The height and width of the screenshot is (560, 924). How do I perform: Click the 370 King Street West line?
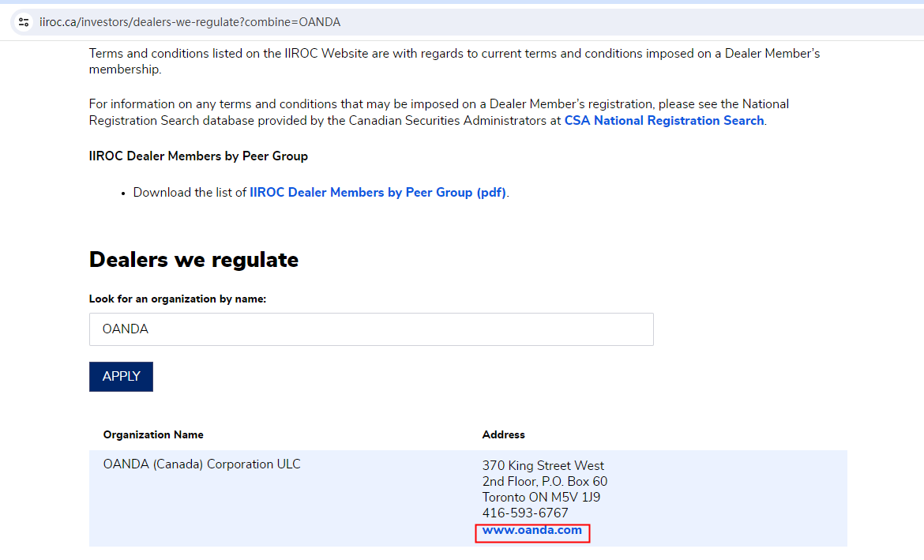click(x=543, y=466)
